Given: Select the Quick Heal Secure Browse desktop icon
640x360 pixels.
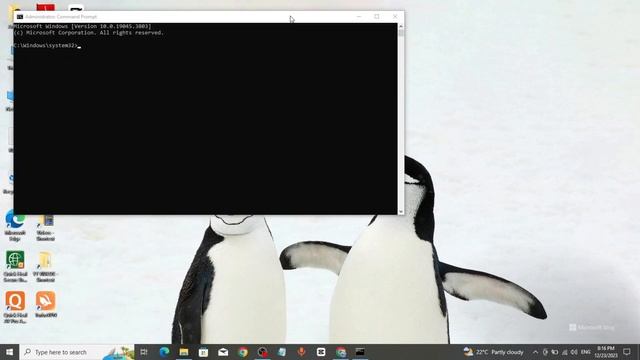Looking at the screenshot, I should click(15, 267).
